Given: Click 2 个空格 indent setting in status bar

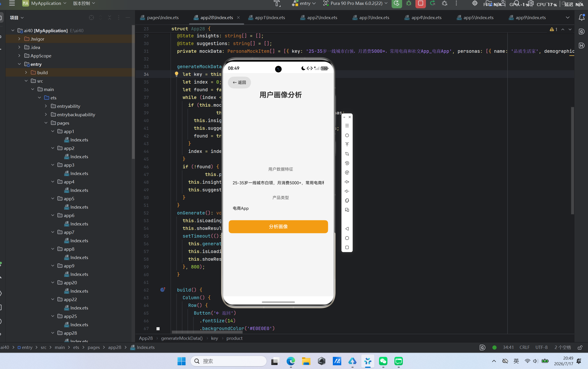Looking at the screenshot, I should click(563, 347).
